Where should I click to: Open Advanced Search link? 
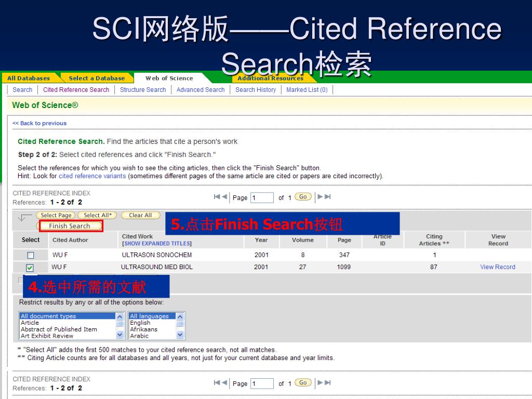[201, 89]
